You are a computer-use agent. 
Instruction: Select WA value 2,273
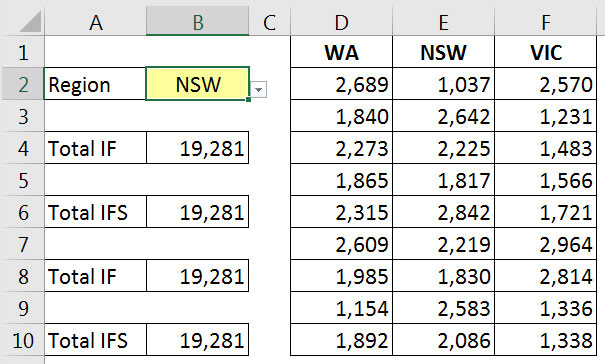pos(341,148)
